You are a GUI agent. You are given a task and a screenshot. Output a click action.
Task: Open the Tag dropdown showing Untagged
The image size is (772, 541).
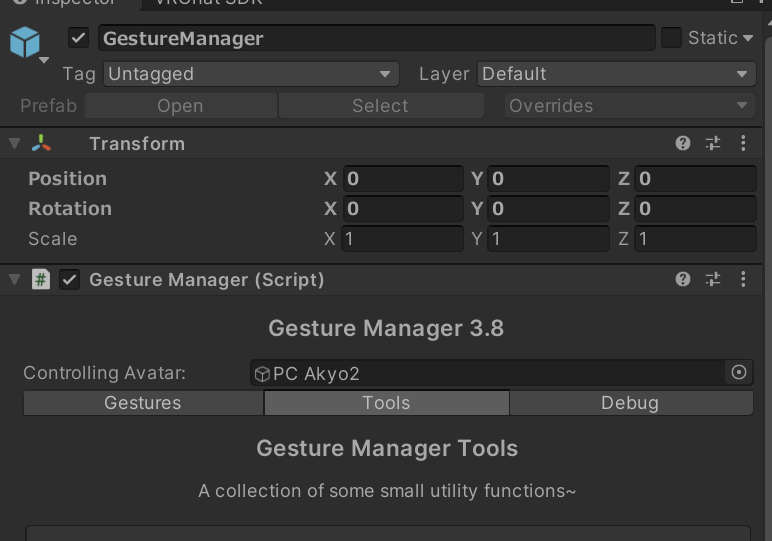(x=251, y=74)
